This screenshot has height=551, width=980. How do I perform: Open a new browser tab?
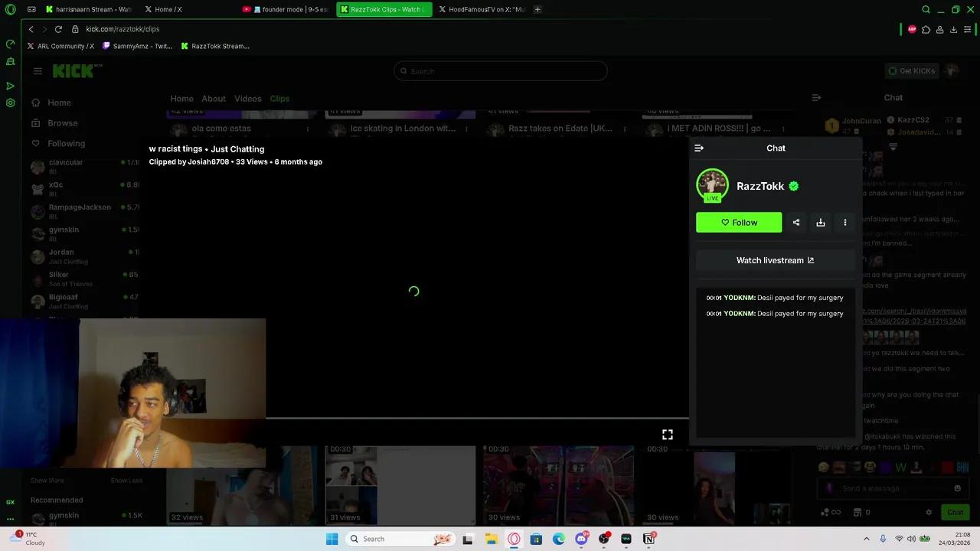pos(537,9)
